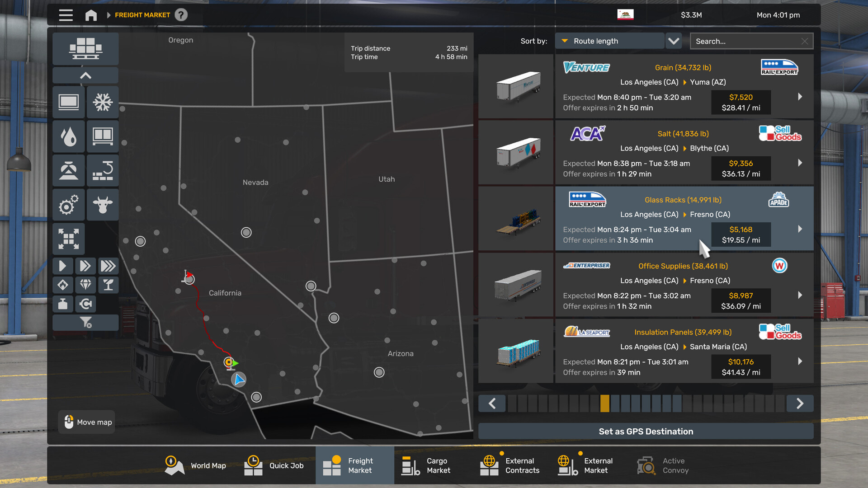
Task: Select the fragile glass cargo filter
Action: click(108, 285)
